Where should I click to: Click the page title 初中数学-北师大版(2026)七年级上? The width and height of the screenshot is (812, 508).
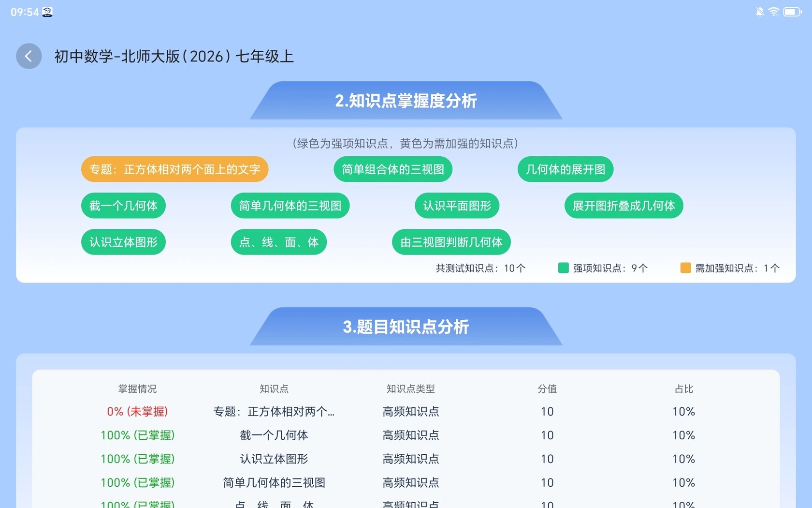tap(174, 57)
